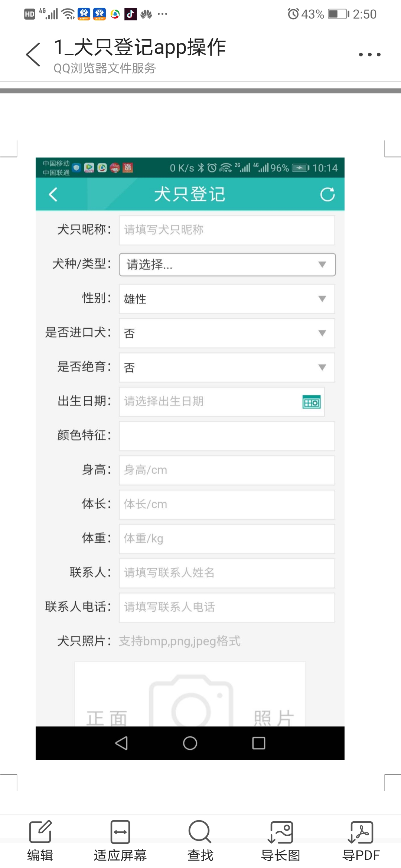Viewport: 401px width, 868px height.
Task: Tap the white back arrow in 犬只登记 header
Action: click(53, 194)
